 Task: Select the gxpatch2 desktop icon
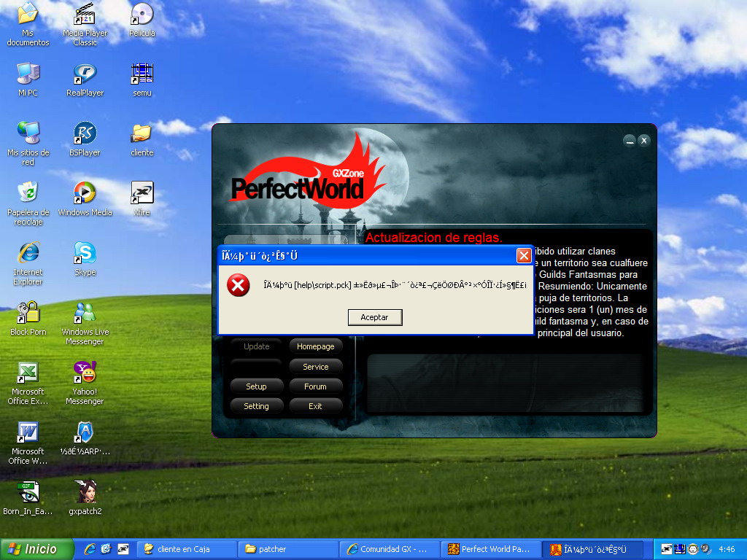click(x=85, y=498)
